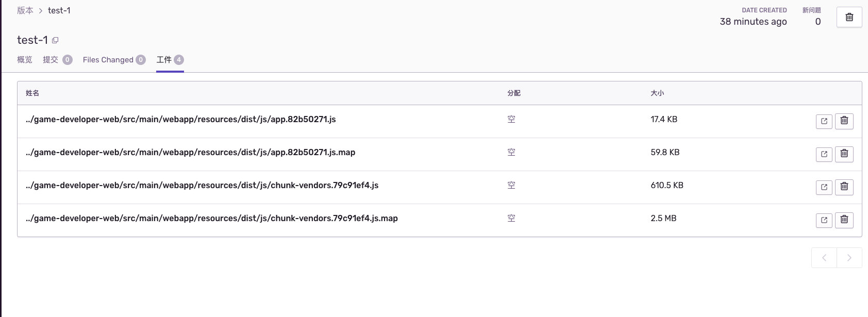Image resolution: width=868 pixels, height=317 pixels.
Task: Select the 工件 tab
Action: click(x=164, y=60)
